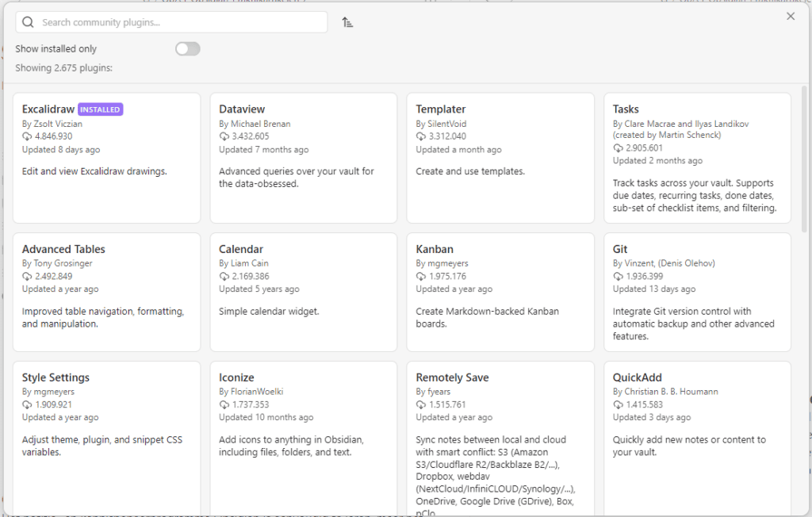
Task: Click download icon next to 3.432.605
Action: tap(224, 136)
